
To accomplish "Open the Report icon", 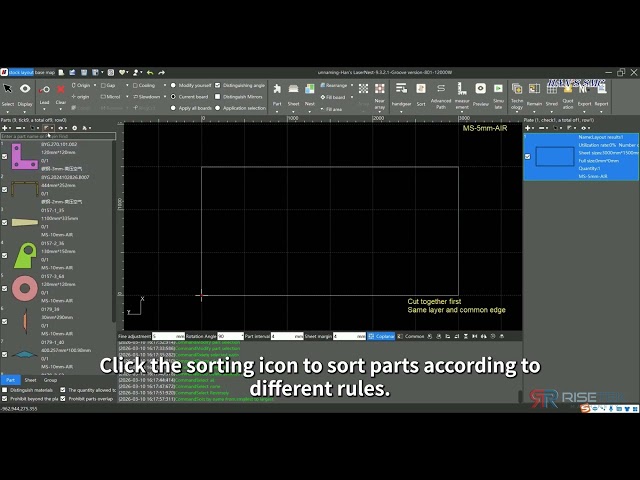I will [x=601, y=89].
